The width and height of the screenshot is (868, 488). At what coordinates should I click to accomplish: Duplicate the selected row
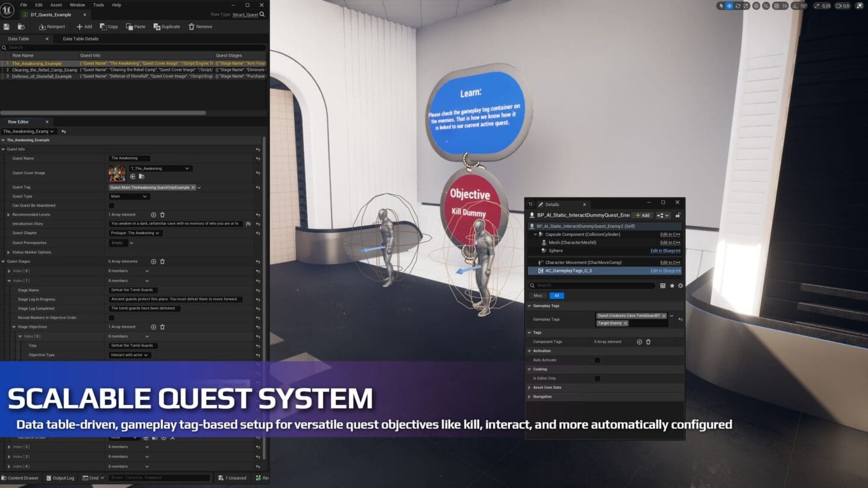pyautogui.click(x=167, y=27)
